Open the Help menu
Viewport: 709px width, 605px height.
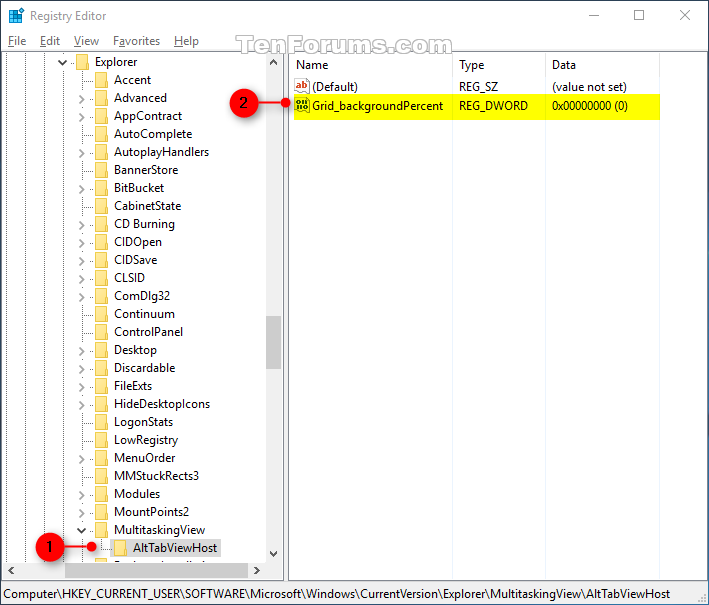pyautogui.click(x=186, y=41)
